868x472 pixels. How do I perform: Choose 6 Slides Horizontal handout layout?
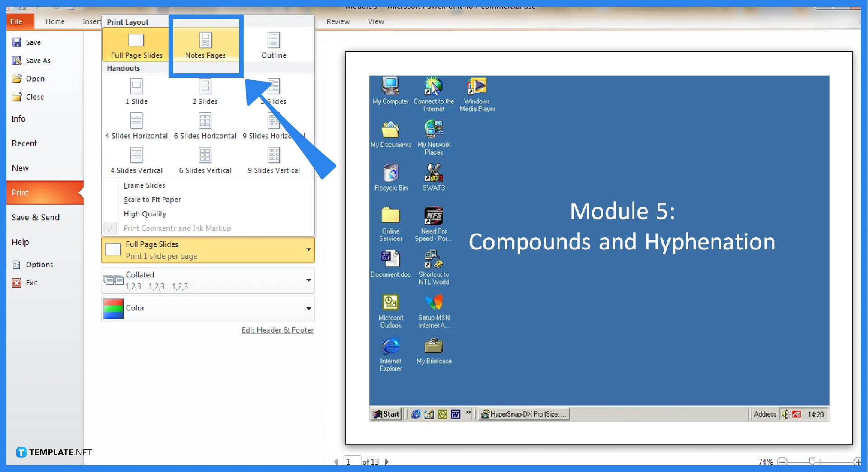point(206,124)
